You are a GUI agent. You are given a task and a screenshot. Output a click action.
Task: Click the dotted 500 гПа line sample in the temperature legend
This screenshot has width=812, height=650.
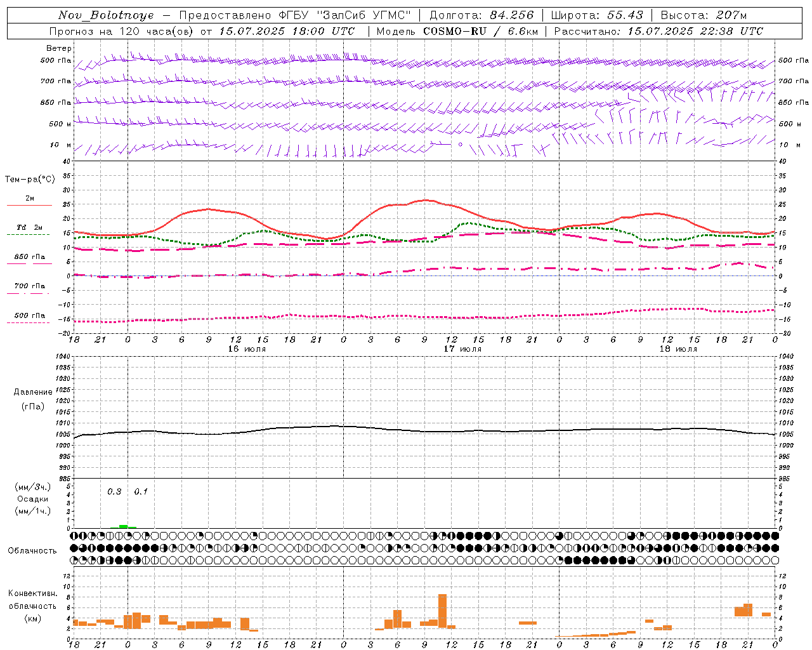(29, 322)
